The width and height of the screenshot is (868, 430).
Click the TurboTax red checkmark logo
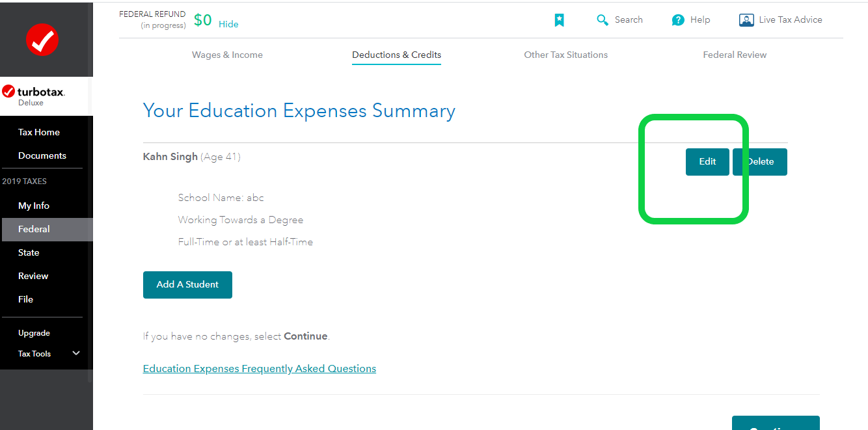click(42, 40)
